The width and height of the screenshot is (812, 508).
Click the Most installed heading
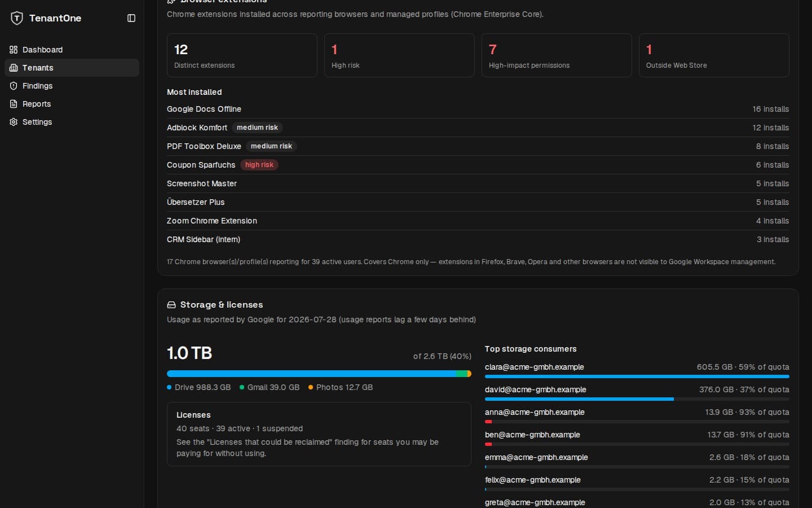(194, 92)
